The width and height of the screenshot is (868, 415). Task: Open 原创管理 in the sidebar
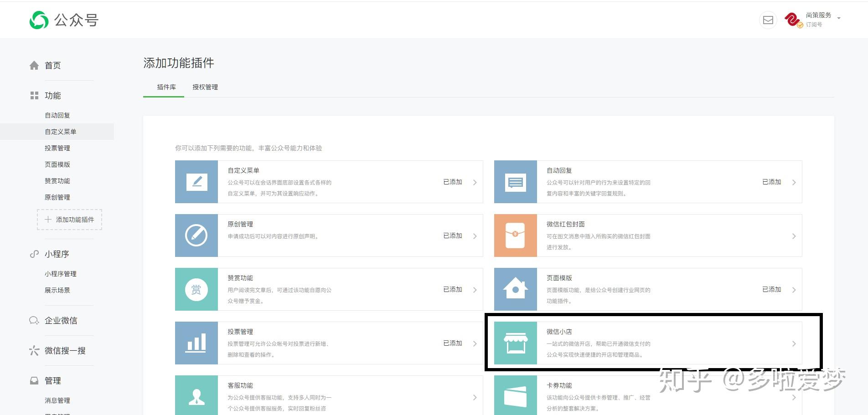click(57, 197)
